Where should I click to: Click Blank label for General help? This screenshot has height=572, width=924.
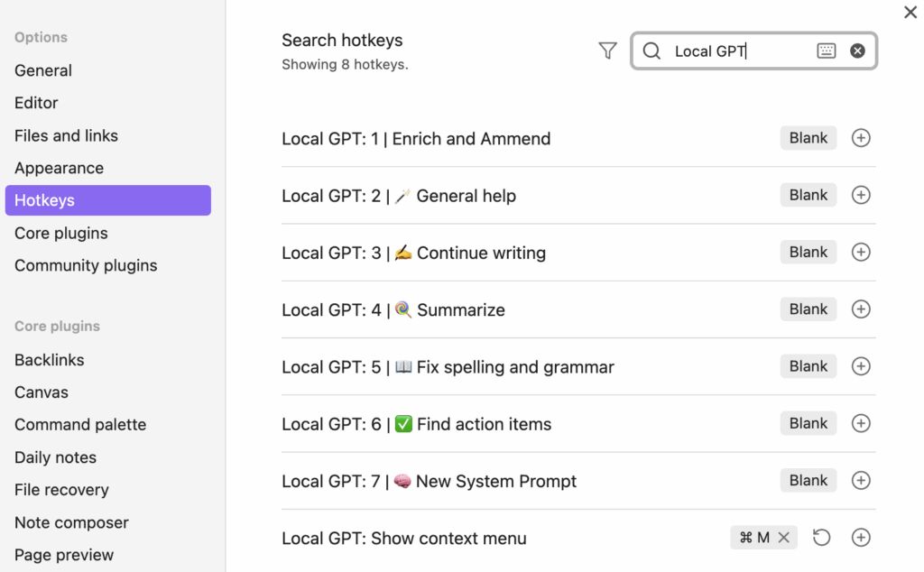click(808, 195)
